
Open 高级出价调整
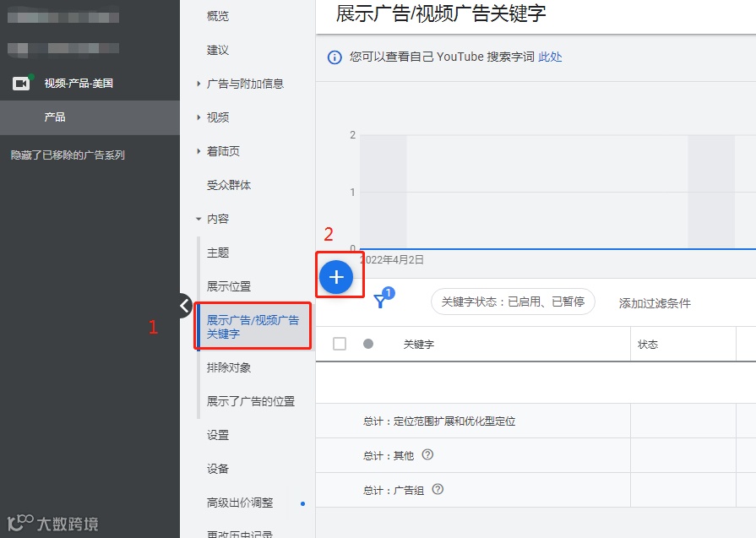click(x=240, y=503)
